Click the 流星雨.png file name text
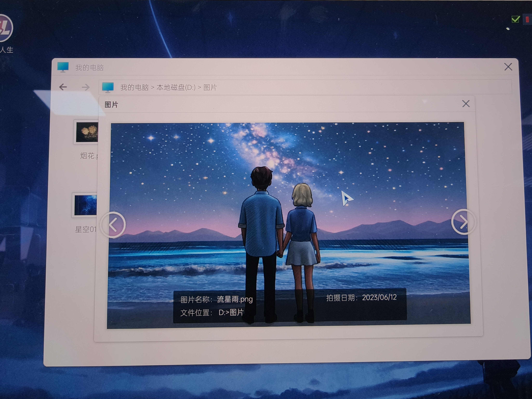The width and height of the screenshot is (532, 399). (235, 299)
